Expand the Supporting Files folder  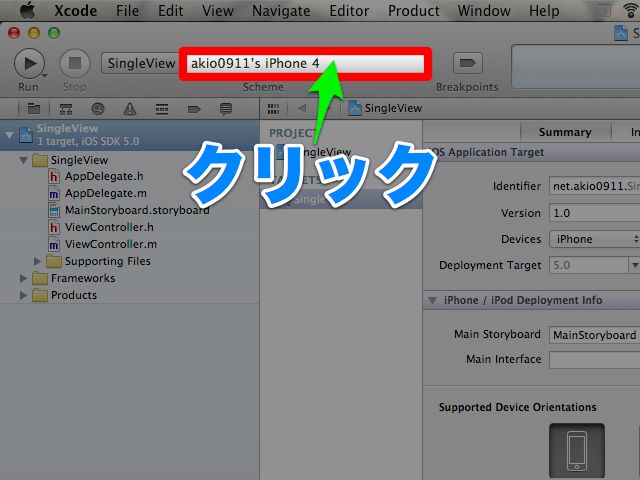click(x=37, y=261)
